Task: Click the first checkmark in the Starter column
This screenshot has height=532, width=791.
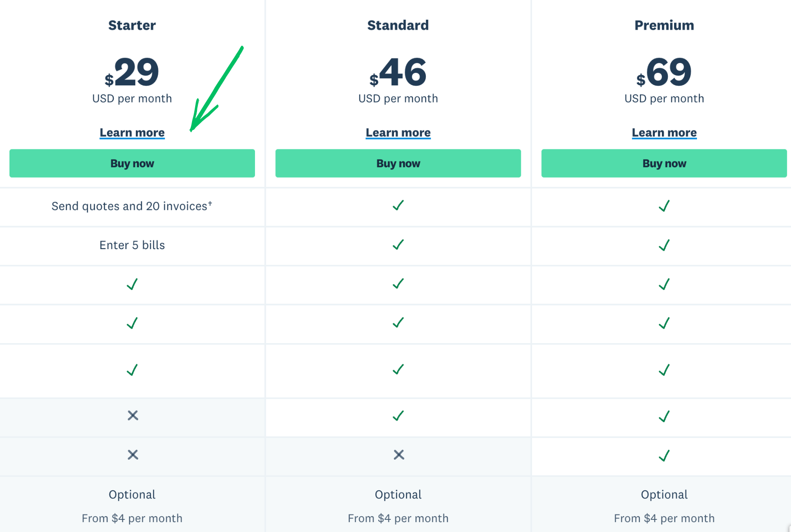Action: tap(132, 284)
